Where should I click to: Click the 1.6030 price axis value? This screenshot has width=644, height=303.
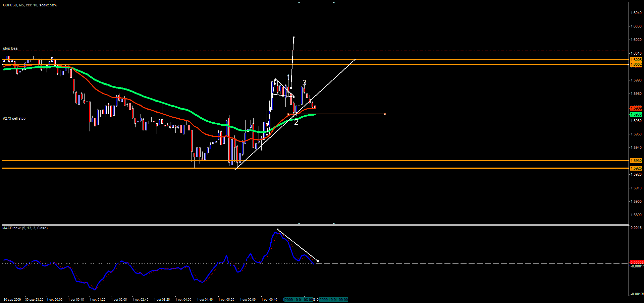(x=636, y=26)
